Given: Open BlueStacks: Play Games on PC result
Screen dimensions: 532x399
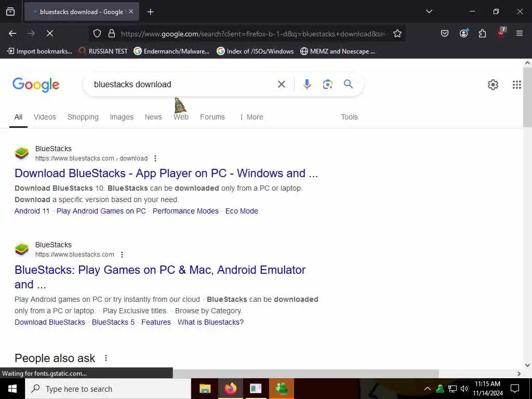Looking at the screenshot, I should (160, 277).
